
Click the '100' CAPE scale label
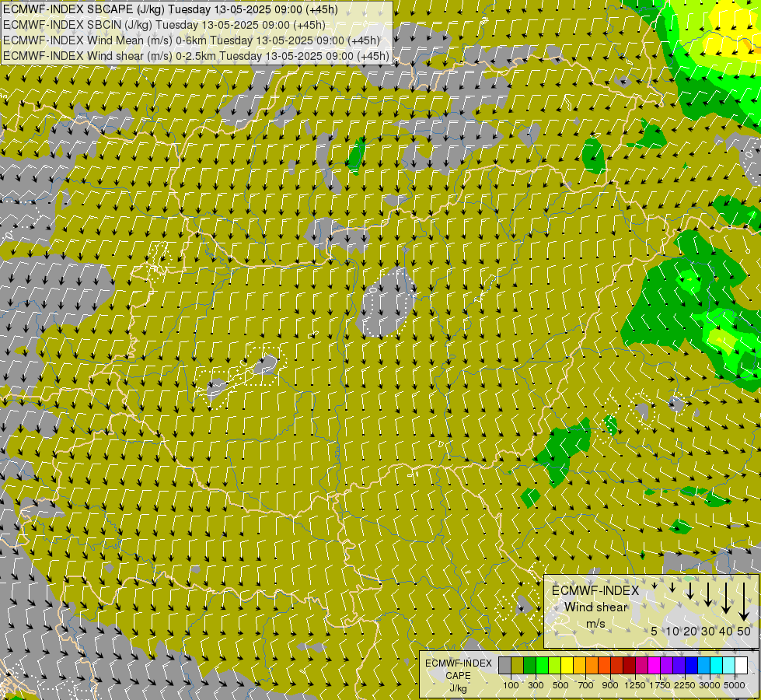point(511,685)
